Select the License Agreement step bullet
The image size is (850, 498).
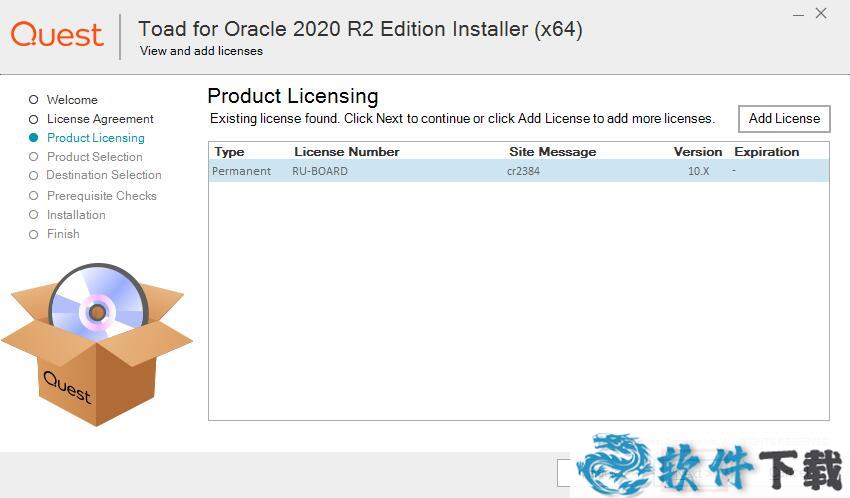point(33,119)
